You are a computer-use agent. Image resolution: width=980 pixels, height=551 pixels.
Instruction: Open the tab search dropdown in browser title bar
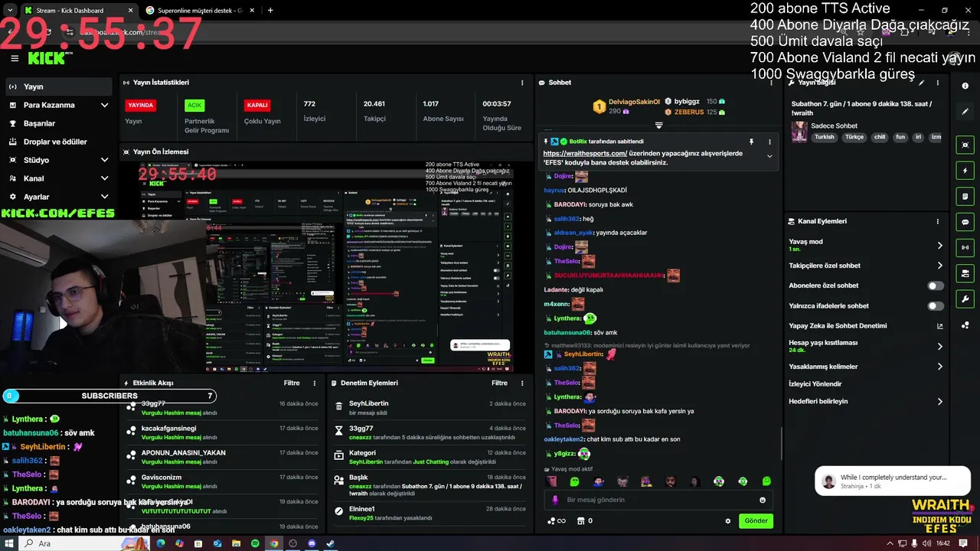[10, 11]
